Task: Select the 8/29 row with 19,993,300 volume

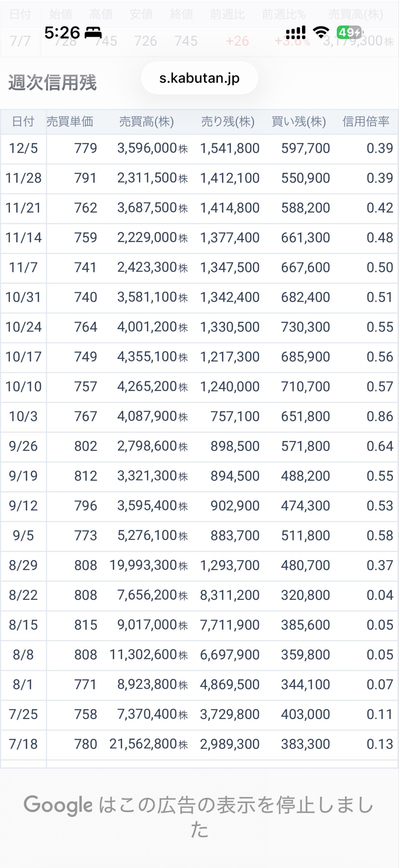Action: click(199, 565)
